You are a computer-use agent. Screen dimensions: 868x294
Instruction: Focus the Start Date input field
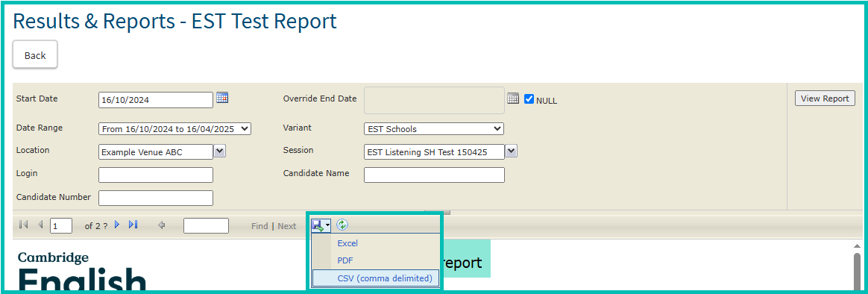(156, 100)
